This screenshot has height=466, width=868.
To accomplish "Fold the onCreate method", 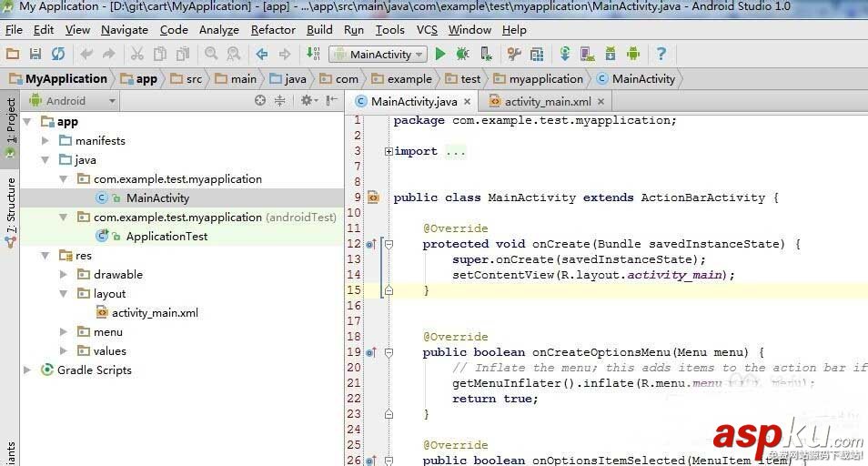I will (389, 244).
